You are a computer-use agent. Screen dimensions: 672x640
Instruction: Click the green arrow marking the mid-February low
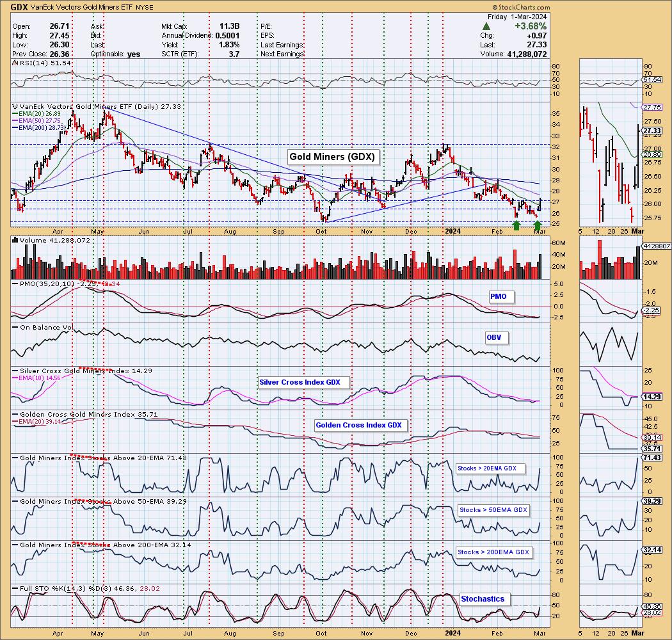point(516,225)
